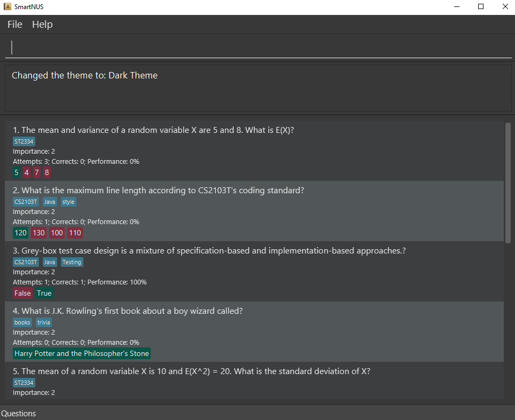Choose answer 8 on question 1
This screenshot has width=515, height=420.
click(46, 172)
